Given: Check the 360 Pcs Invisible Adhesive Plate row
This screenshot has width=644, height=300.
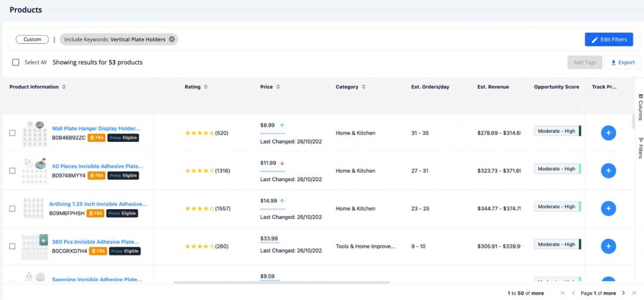Looking at the screenshot, I should click(12, 247).
